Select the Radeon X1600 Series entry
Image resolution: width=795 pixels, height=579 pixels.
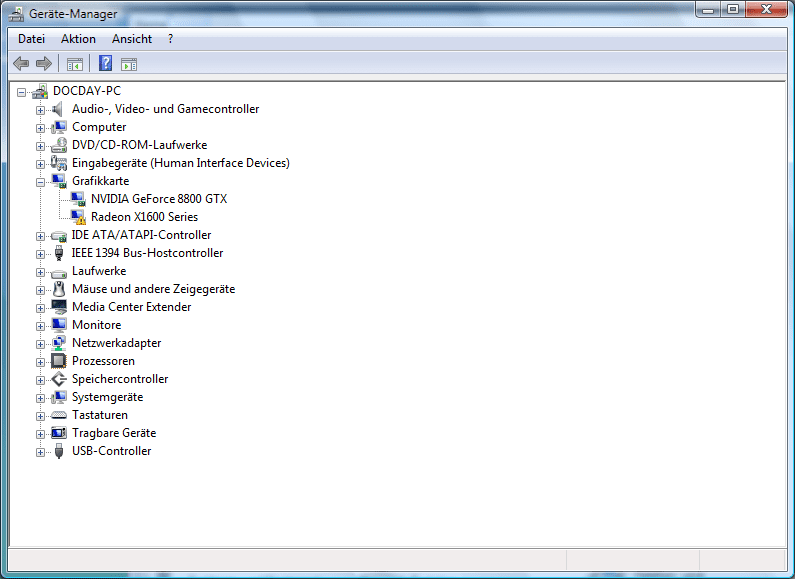(x=144, y=217)
